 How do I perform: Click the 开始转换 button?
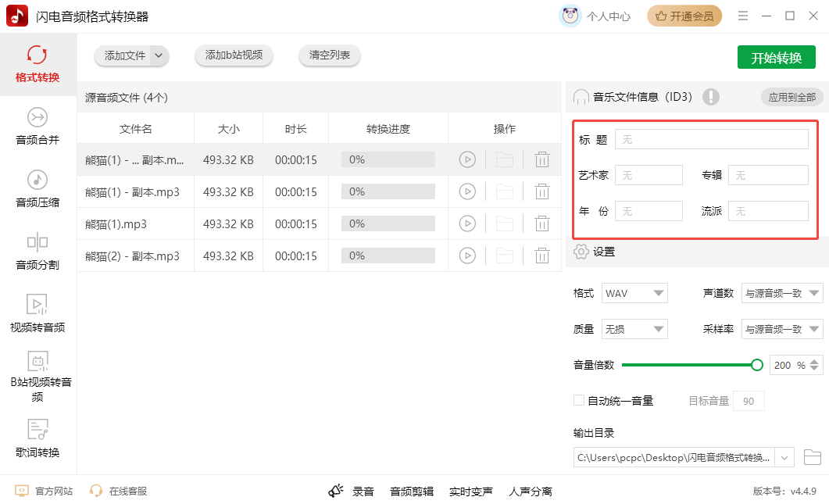[x=777, y=56]
